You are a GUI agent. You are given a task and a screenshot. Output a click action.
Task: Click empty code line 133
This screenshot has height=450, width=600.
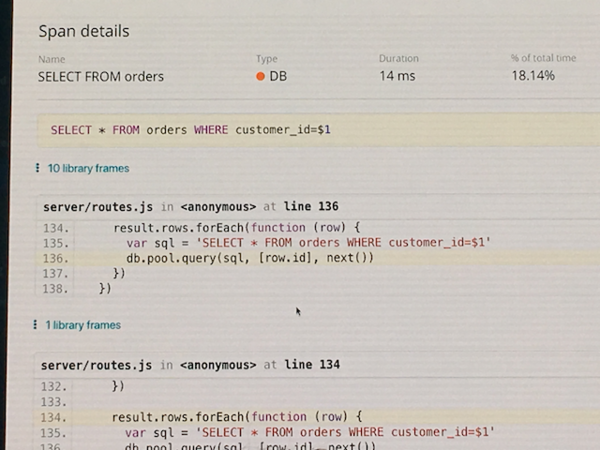(318, 402)
